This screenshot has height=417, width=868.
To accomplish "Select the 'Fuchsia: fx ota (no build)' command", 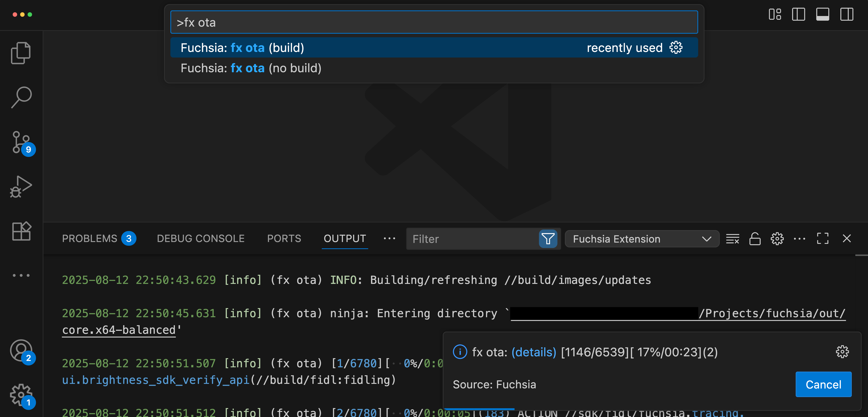I will pyautogui.click(x=251, y=68).
